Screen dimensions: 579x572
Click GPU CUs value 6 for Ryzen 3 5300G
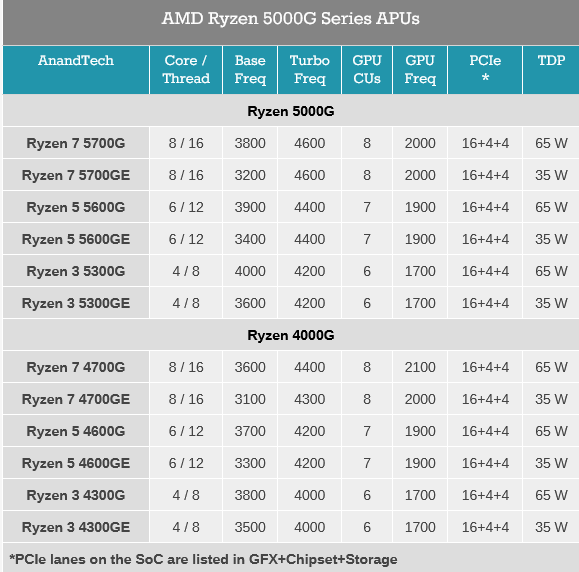click(367, 271)
